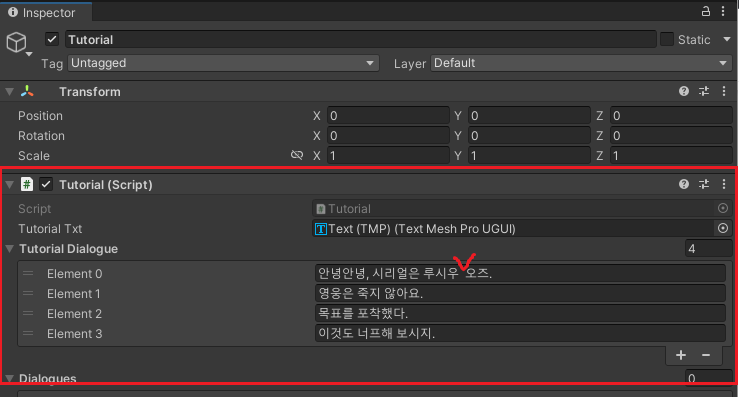Image resolution: width=739 pixels, height=397 pixels.
Task: Click the Transform axes icon
Action: [x=27, y=91]
